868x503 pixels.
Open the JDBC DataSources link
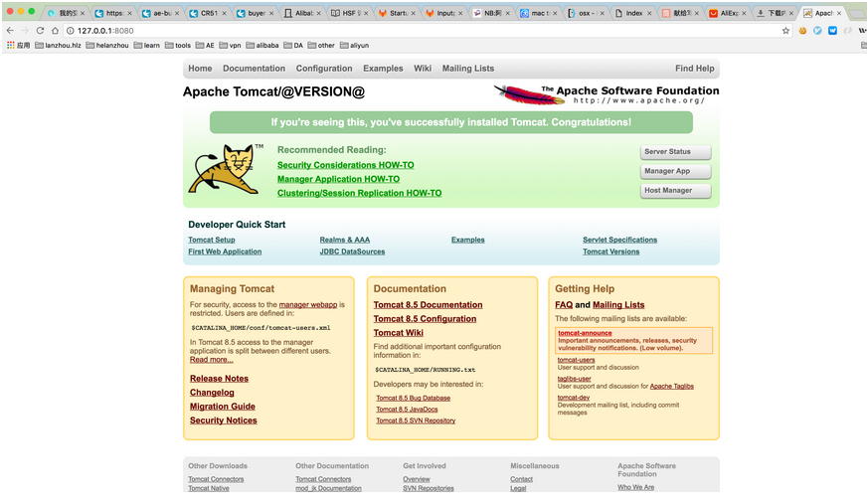[x=352, y=251]
